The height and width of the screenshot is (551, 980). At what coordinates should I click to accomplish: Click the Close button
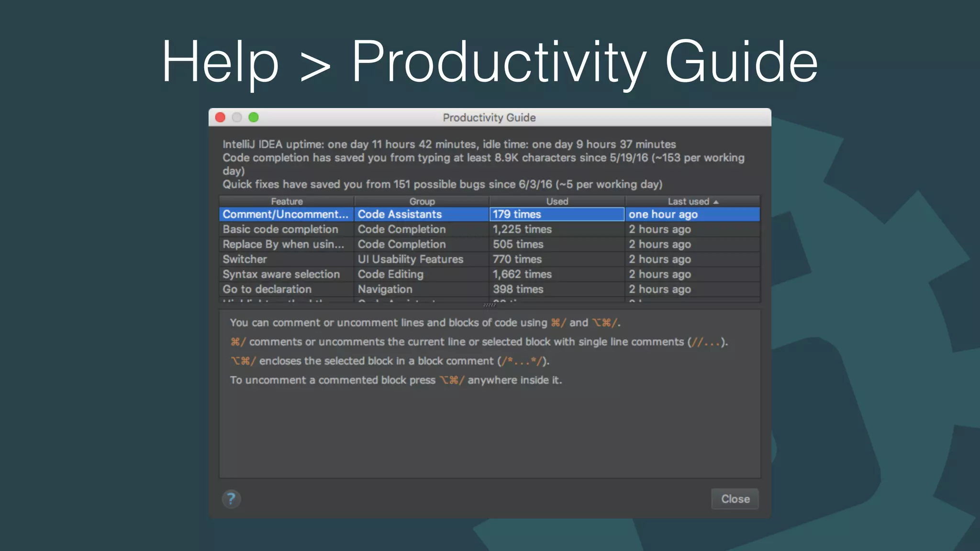(735, 499)
